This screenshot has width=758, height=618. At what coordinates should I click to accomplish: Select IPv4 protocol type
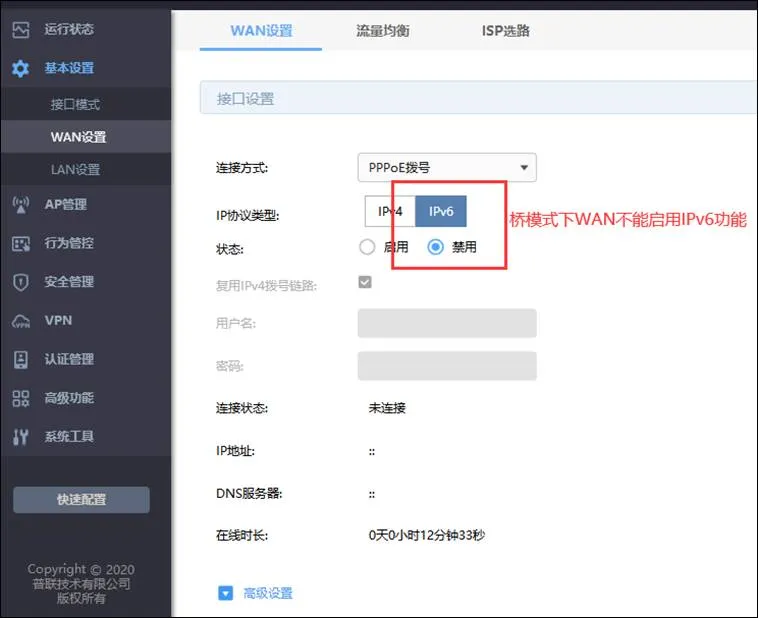point(390,211)
